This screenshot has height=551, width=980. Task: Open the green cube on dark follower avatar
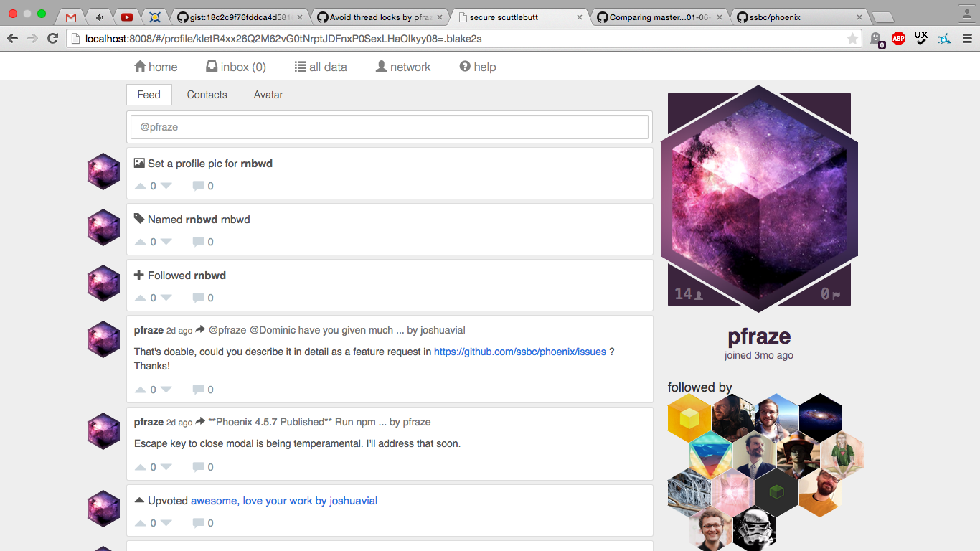point(777,493)
